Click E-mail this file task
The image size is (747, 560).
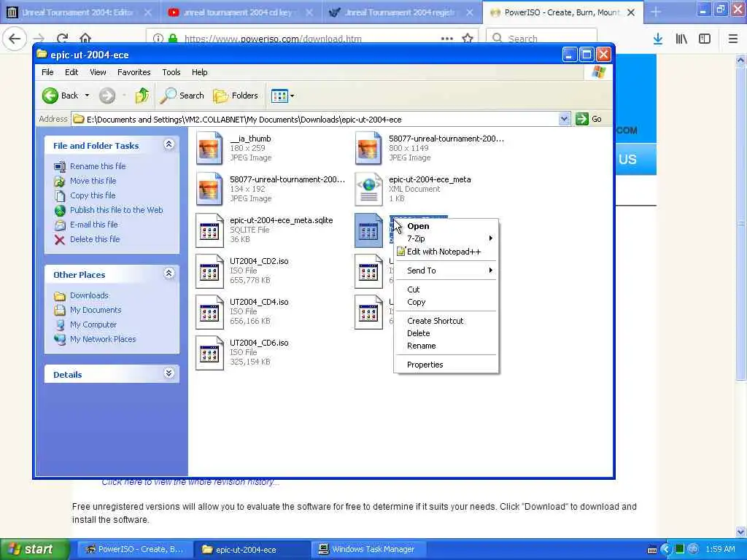click(93, 225)
